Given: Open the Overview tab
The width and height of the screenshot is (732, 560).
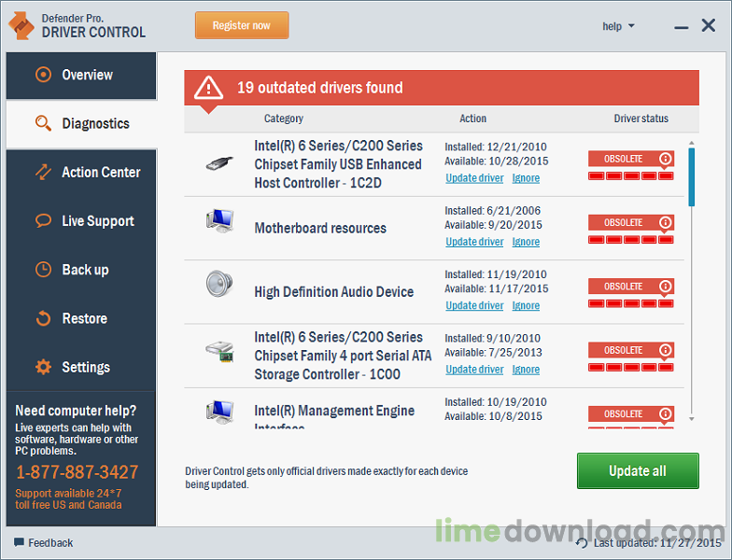Looking at the screenshot, I should (x=81, y=75).
